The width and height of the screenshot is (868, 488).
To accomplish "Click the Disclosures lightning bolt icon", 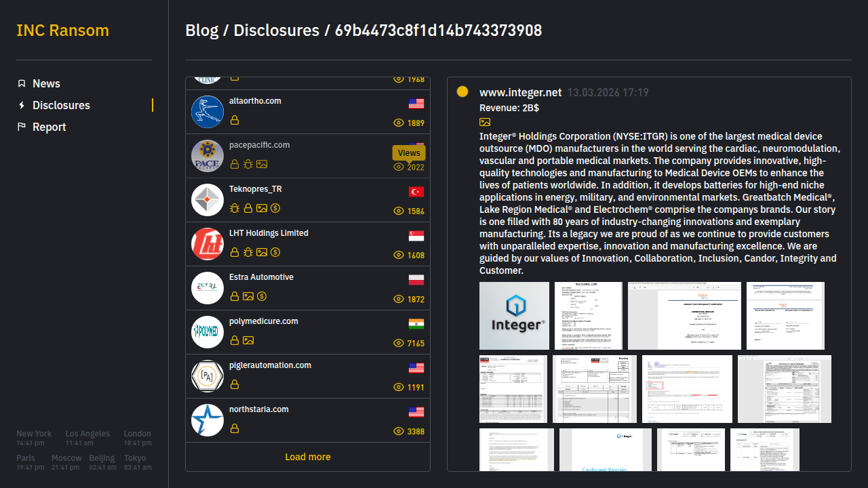I will click(x=22, y=105).
